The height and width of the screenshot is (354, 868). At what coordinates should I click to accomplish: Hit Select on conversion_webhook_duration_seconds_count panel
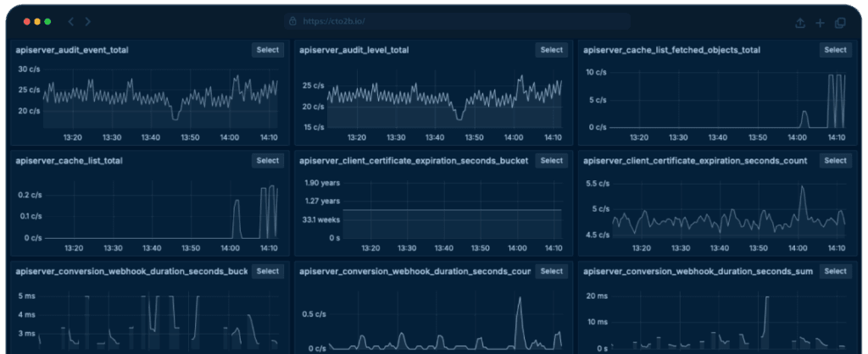click(551, 272)
